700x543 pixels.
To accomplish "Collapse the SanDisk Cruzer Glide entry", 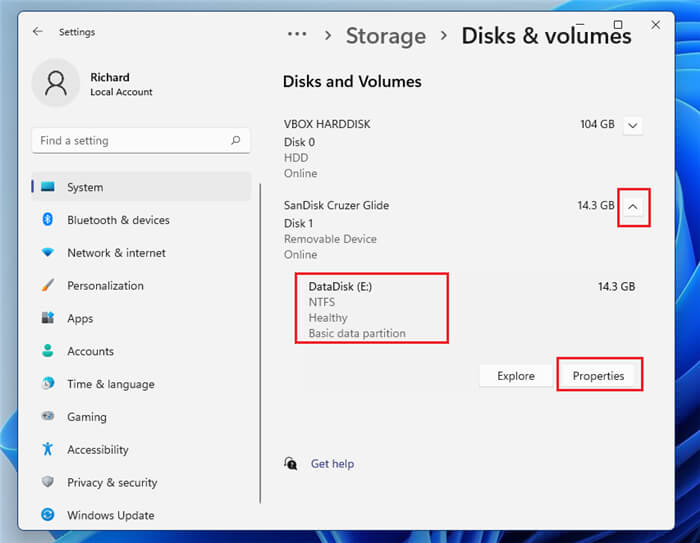I will pos(633,207).
